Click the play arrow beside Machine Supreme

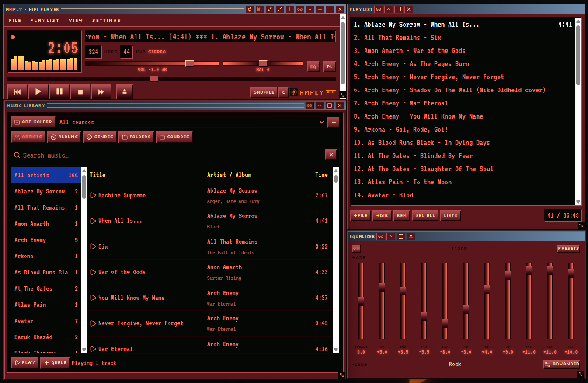coord(93,195)
